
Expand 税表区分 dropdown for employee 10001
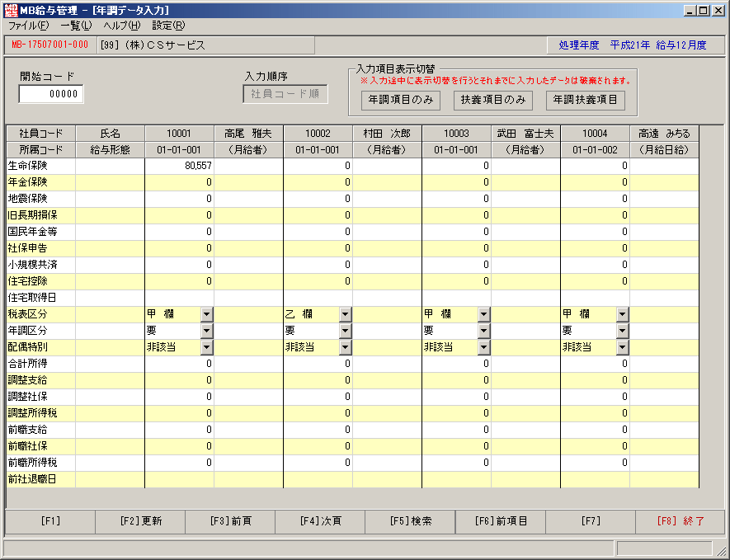(207, 314)
